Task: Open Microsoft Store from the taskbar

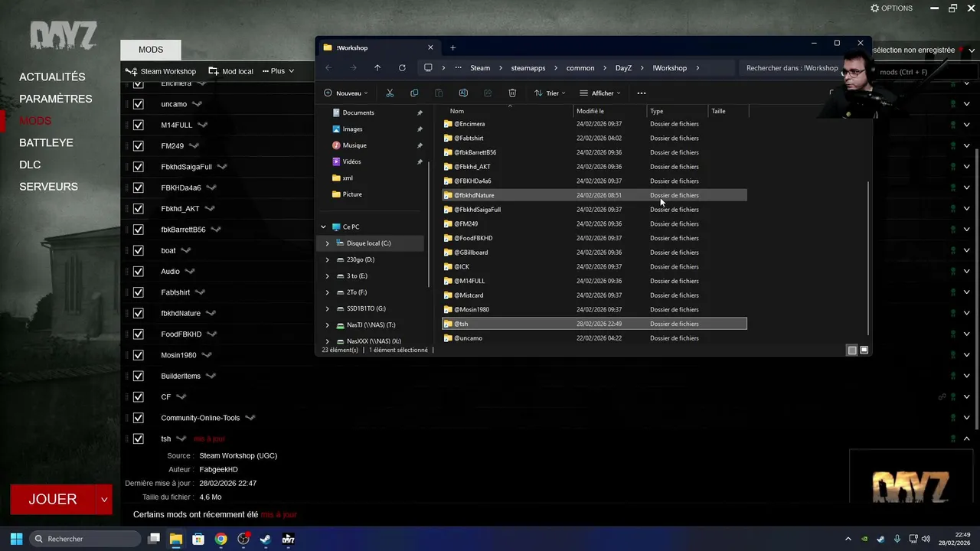Action: (198, 539)
